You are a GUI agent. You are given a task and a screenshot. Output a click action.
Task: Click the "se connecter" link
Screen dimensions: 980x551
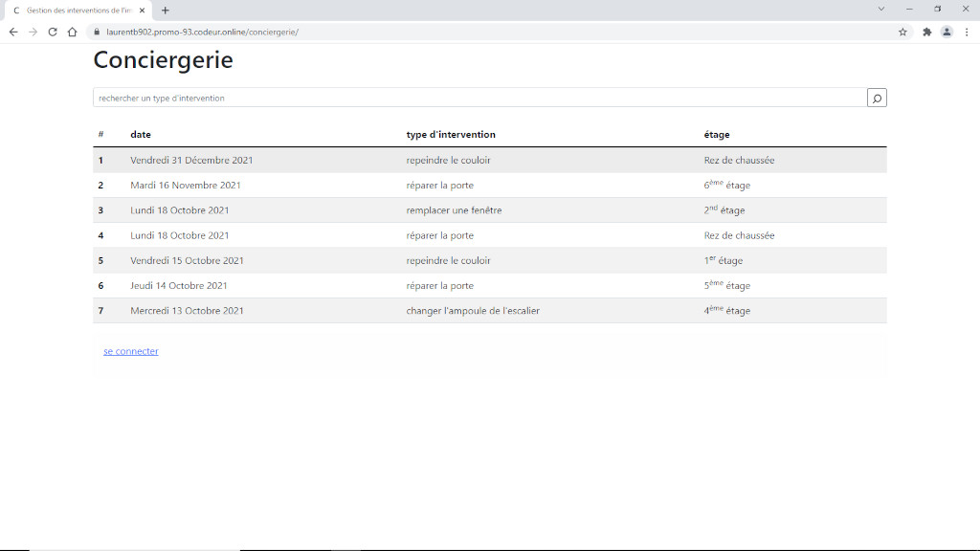pyautogui.click(x=131, y=351)
